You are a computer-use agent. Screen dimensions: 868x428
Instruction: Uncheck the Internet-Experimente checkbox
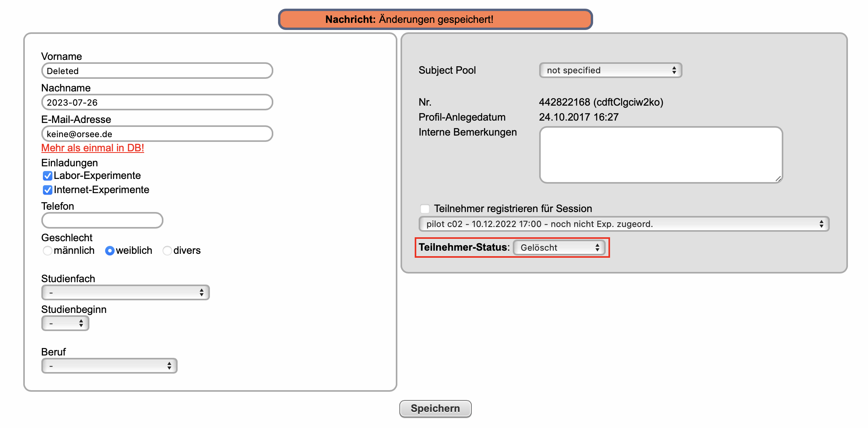coord(48,190)
